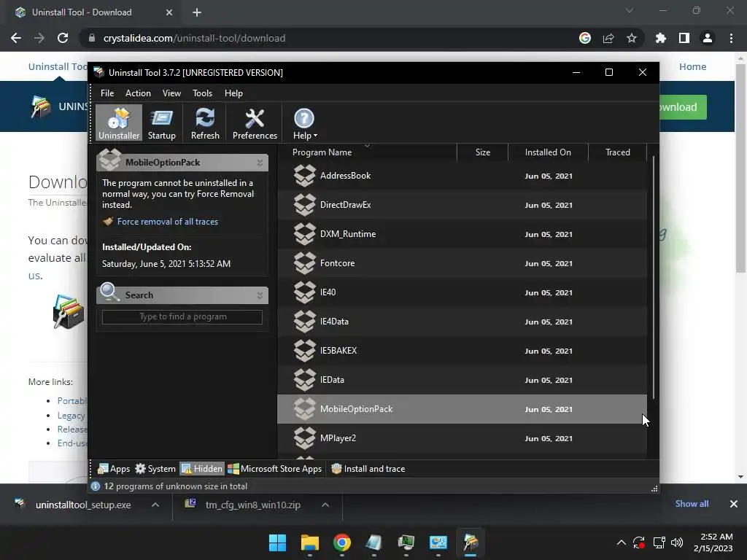This screenshot has height=560, width=747.
Task: Open the Windows Start menu
Action: (x=277, y=542)
